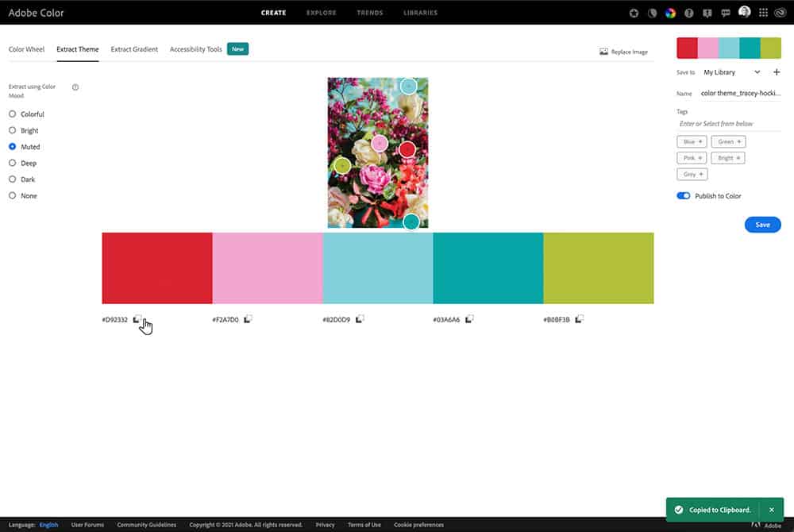Copy the #82D0D9 hex value icon

click(358, 318)
